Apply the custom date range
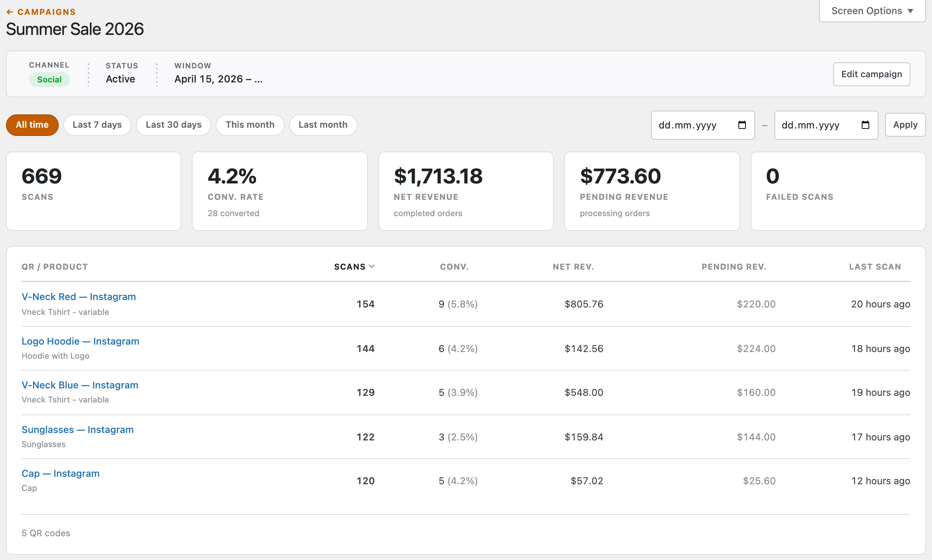Image resolution: width=932 pixels, height=560 pixels. click(x=905, y=125)
